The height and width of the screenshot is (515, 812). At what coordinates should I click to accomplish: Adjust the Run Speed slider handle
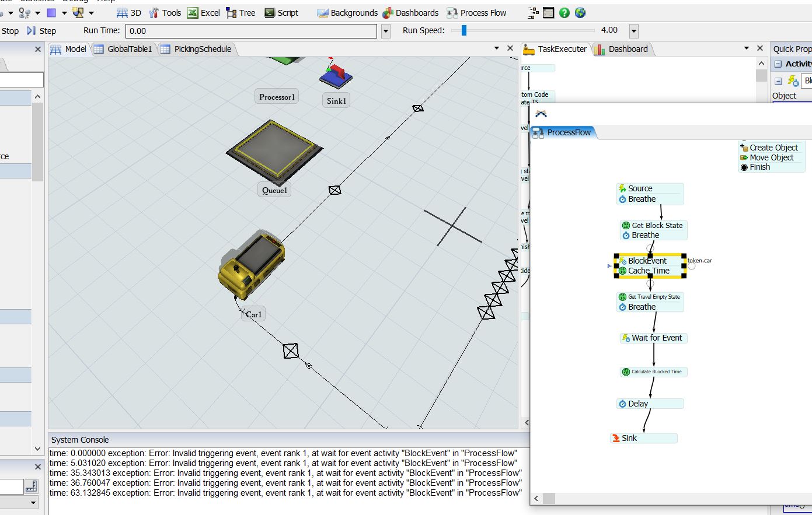[x=464, y=30]
